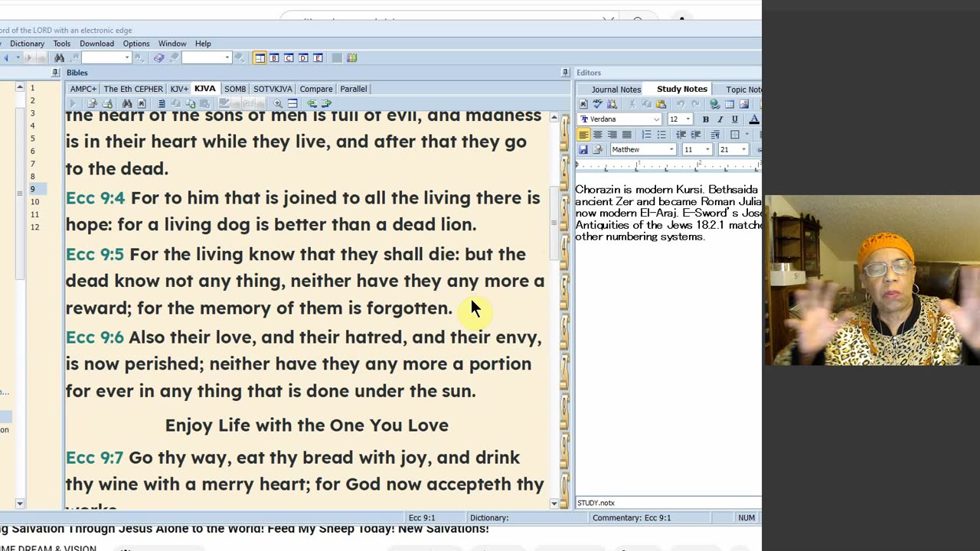Insert picture icon in editor toolbar

[744, 104]
